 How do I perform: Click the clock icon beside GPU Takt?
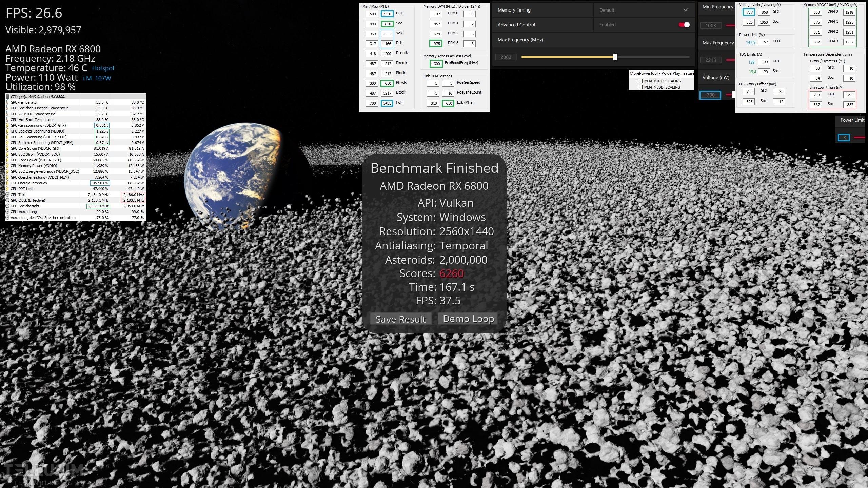tap(8, 195)
